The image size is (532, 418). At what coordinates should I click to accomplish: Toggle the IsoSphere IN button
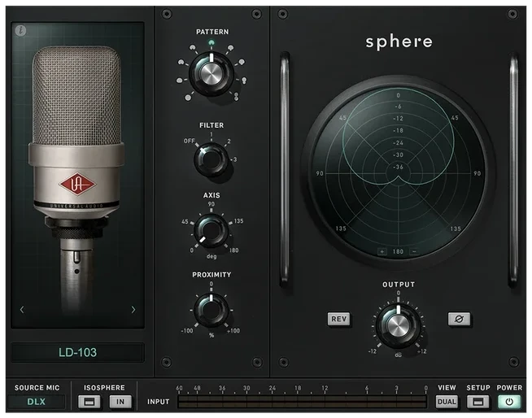coord(120,402)
